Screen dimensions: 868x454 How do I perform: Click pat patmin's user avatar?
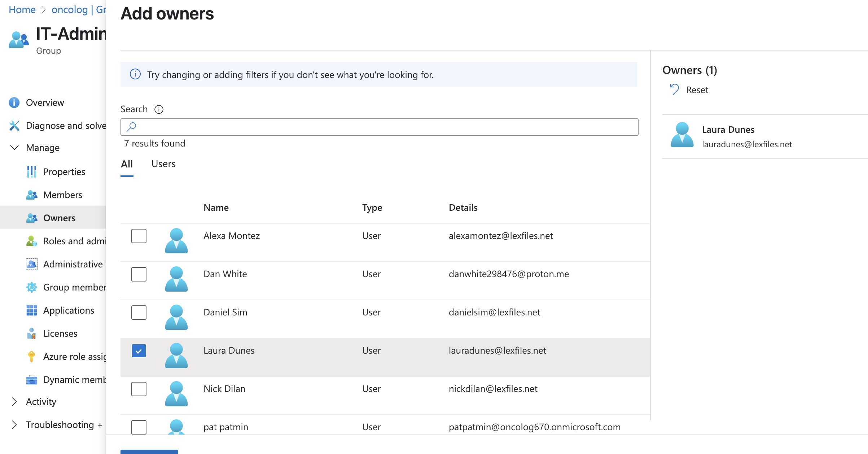point(176,427)
